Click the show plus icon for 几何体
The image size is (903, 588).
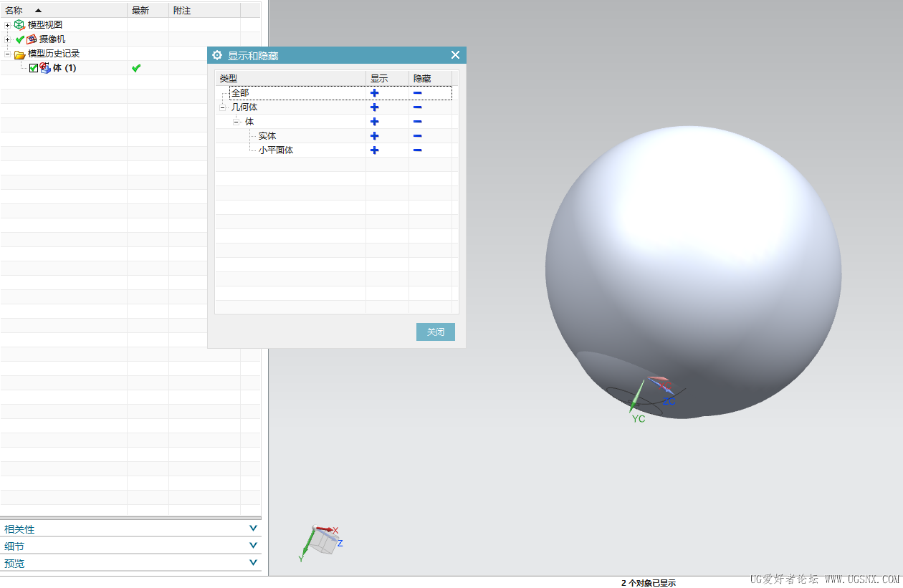374,107
